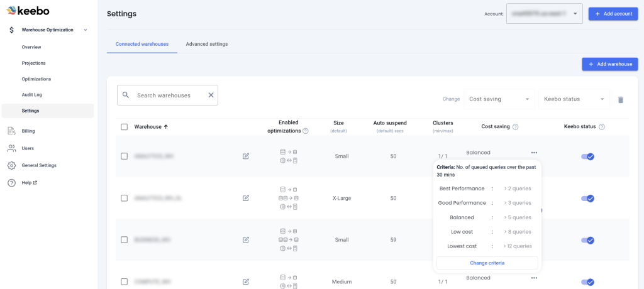Image resolution: width=644 pixels, height=289 pixels.
Task: Open the Overview page
Action: pos(31,47)
